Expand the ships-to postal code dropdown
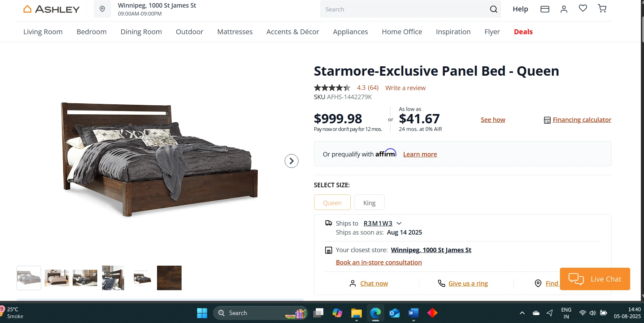 (399, 224)
